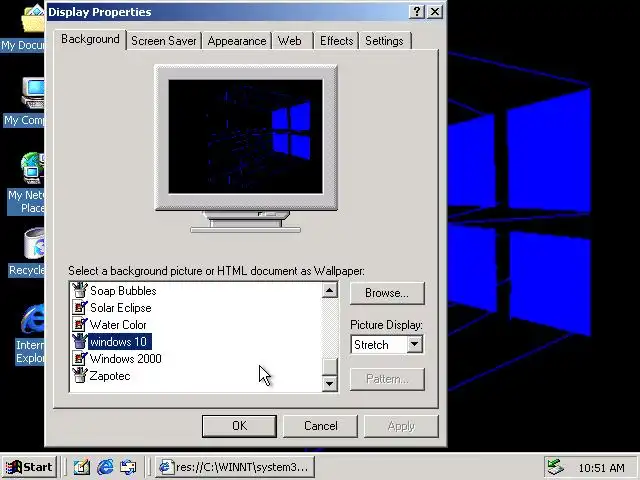Switch to the Web tab
640x480 pixels.
(290, 41)
